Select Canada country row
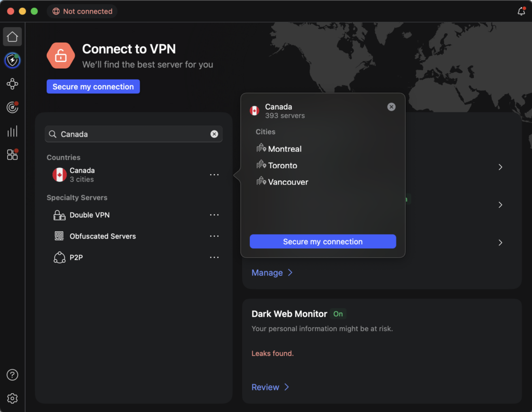Image resolution: width=532 pixels, height=412 pixels. 134,175
